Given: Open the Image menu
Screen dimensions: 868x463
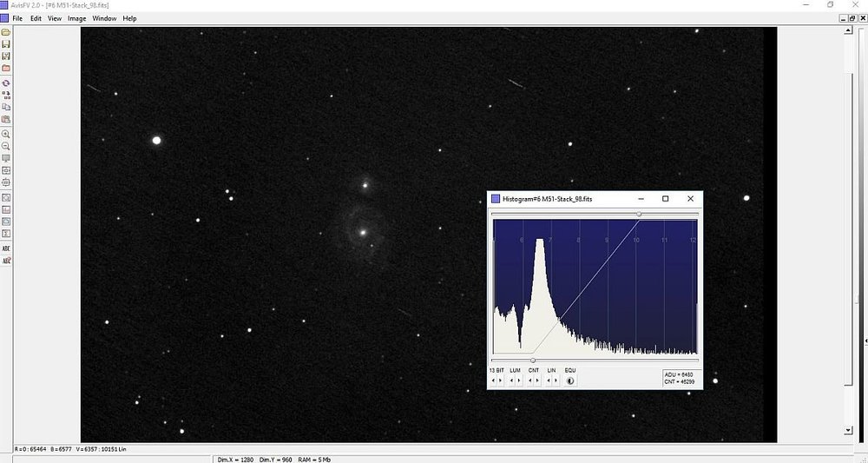Looking at the screenshot, I should 76,18.
